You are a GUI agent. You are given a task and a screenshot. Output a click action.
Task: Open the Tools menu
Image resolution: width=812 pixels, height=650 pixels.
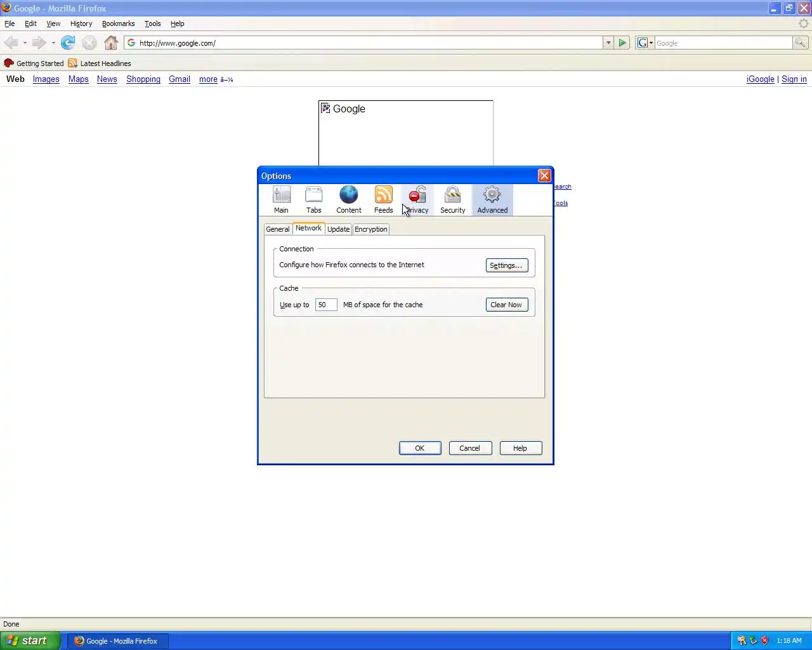tap(152, 23)
